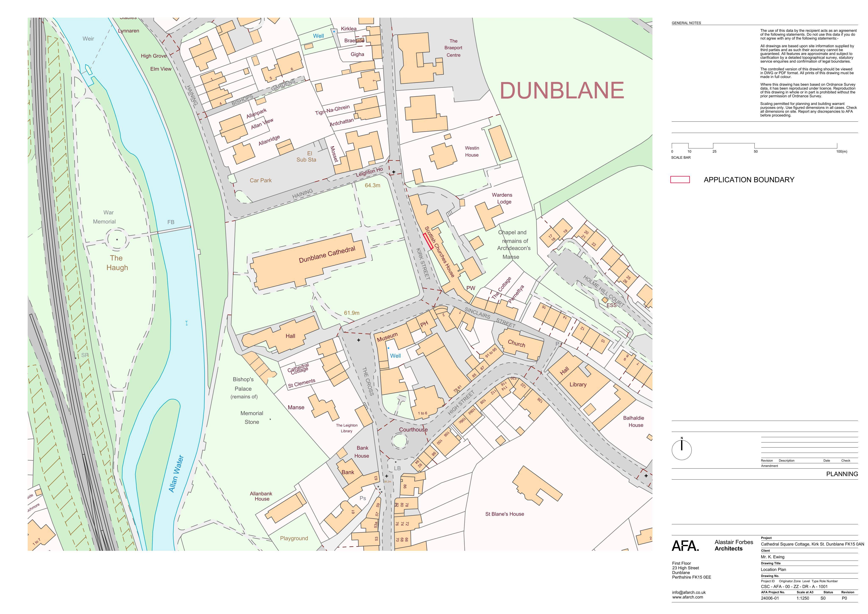Image resolution: width=868 pixels, height=614 pixels.
Task: Click the Scottish Churches House label
Action: pyautogui.click(x=439, y=252)
